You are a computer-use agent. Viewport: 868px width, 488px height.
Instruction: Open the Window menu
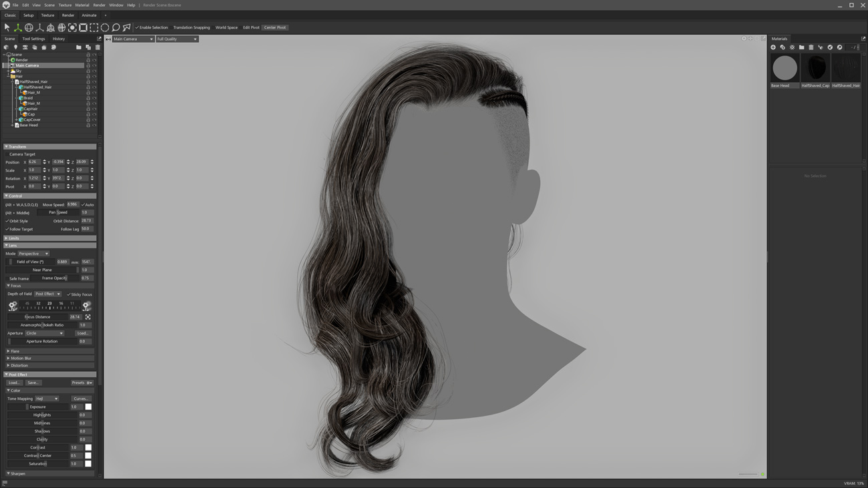(116, 5)
